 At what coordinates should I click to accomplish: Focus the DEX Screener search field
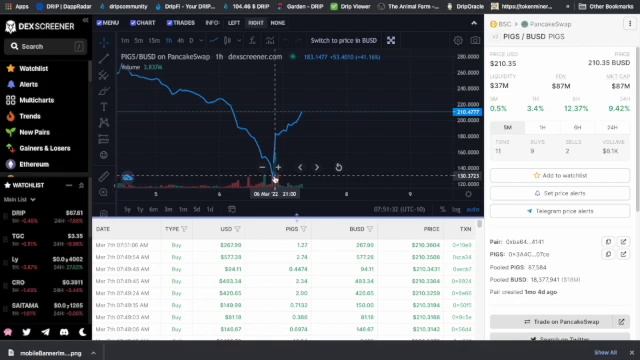tap(45, 47)
